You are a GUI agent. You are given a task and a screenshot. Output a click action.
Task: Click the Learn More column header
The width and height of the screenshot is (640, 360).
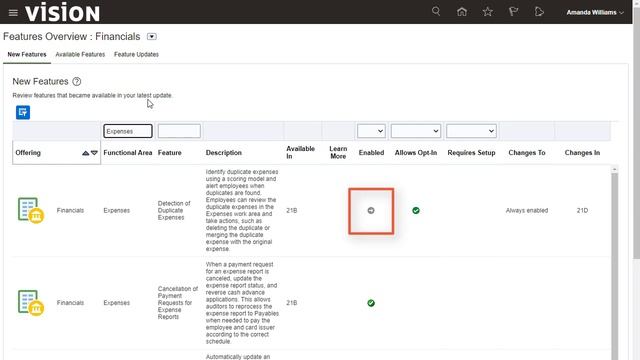click(338, 152)
